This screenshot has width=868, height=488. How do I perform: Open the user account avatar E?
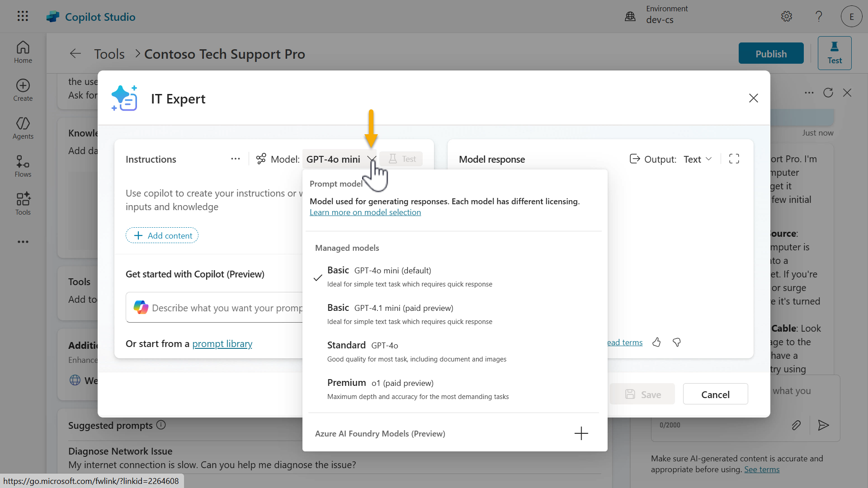[852, 17]
